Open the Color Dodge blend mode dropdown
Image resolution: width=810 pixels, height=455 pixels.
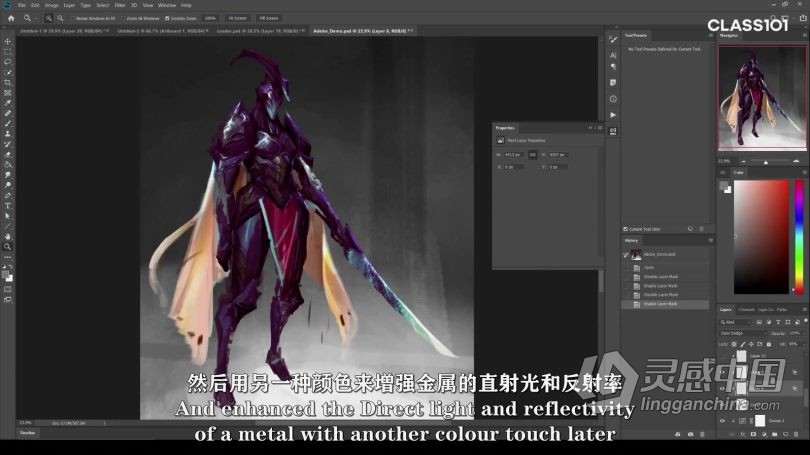[743, 334]
